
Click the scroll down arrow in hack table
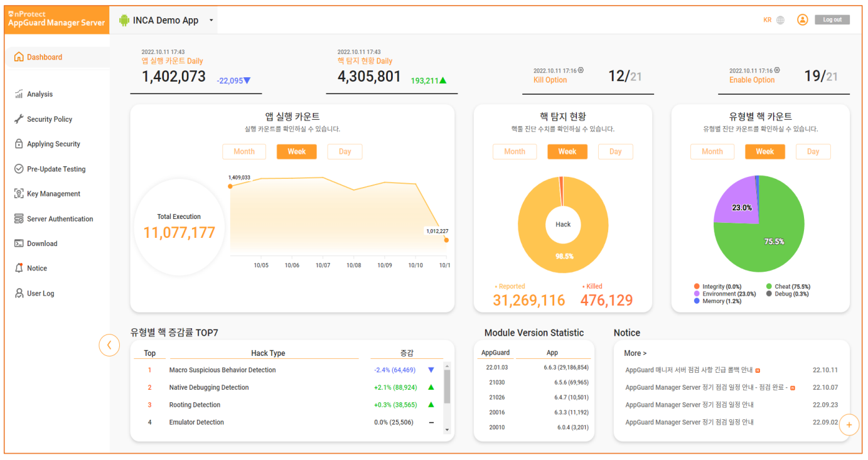click(447, 430)
